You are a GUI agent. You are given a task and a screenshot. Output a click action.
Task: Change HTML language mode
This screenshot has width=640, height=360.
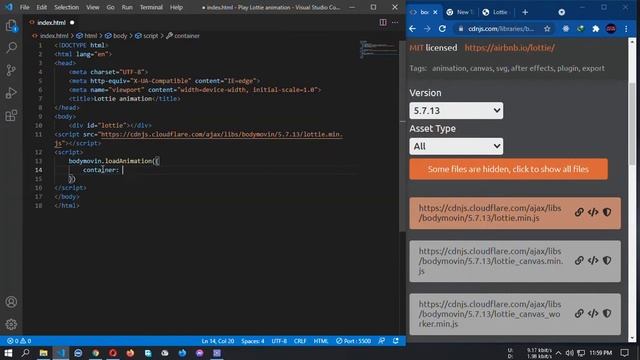point(321,341)
